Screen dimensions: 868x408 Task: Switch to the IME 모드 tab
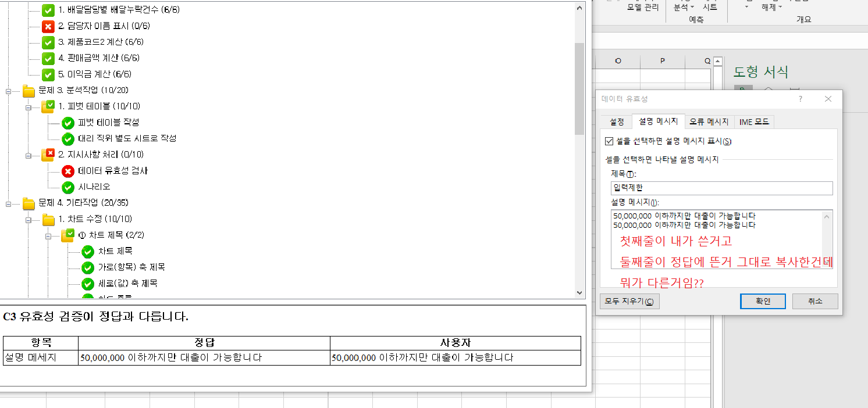tap(754, 121)
